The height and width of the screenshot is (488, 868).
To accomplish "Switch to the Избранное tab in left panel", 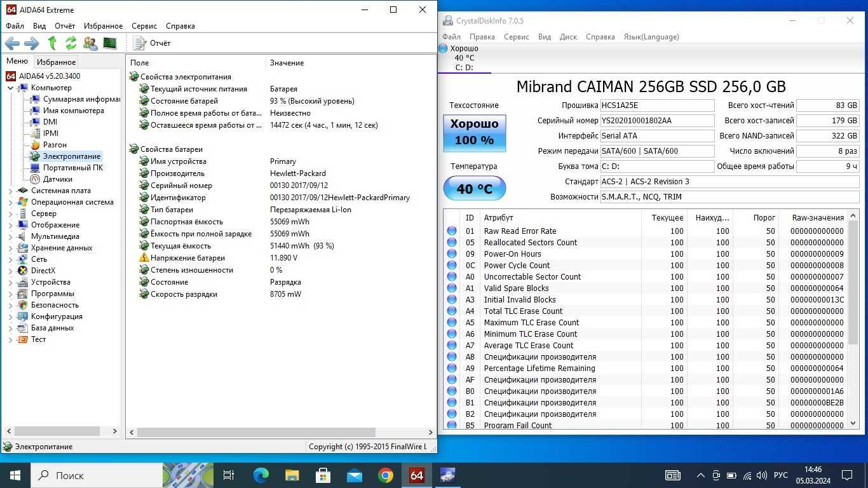I will pos(56,62).
